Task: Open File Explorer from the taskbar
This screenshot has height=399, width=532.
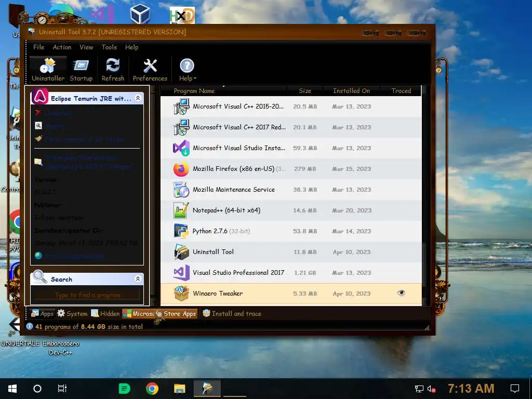Action: (179, 389)
